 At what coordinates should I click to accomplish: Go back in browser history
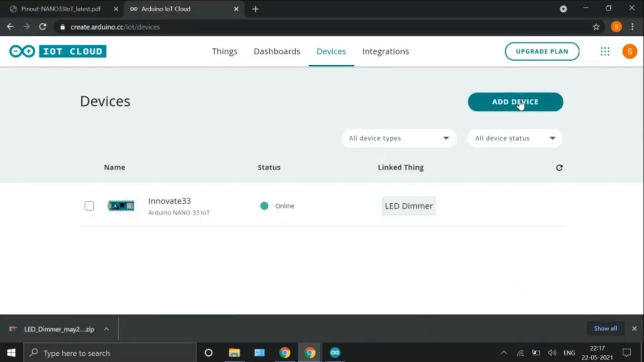coord(10,27)
